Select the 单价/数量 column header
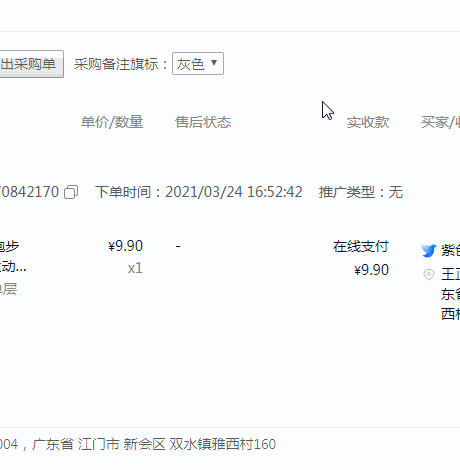Viewport: 460px width, 470px height. tap(112, 122)
